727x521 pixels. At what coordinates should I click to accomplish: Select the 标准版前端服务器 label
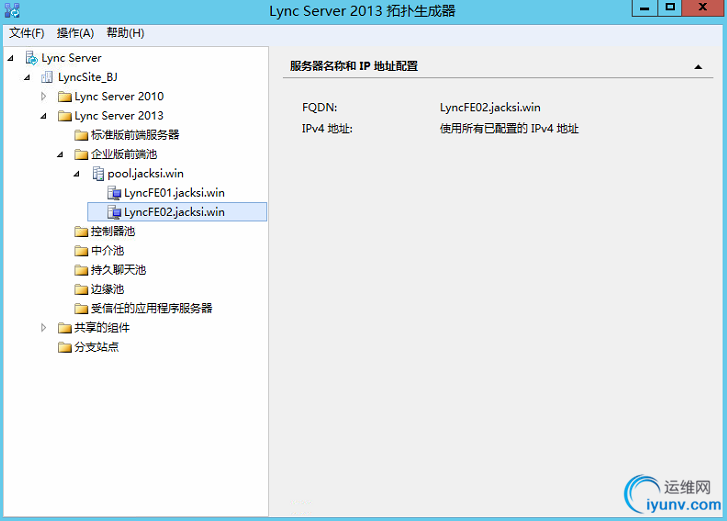coord(135,135)
